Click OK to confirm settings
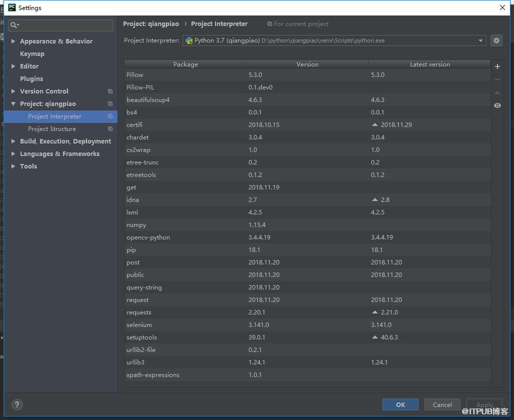The image size is (514, 420). tap(400, 404)
